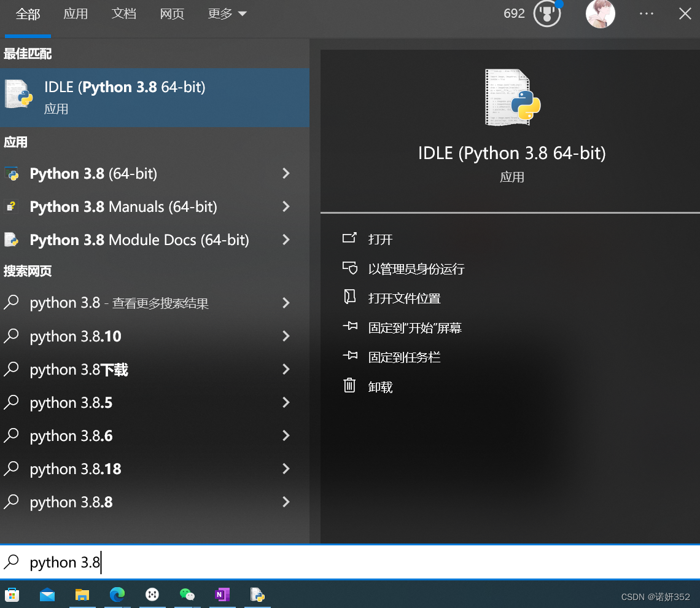Choose 打开文件位置 for IDLE
This screenshot has width=700, height=608.
[404, 298]
